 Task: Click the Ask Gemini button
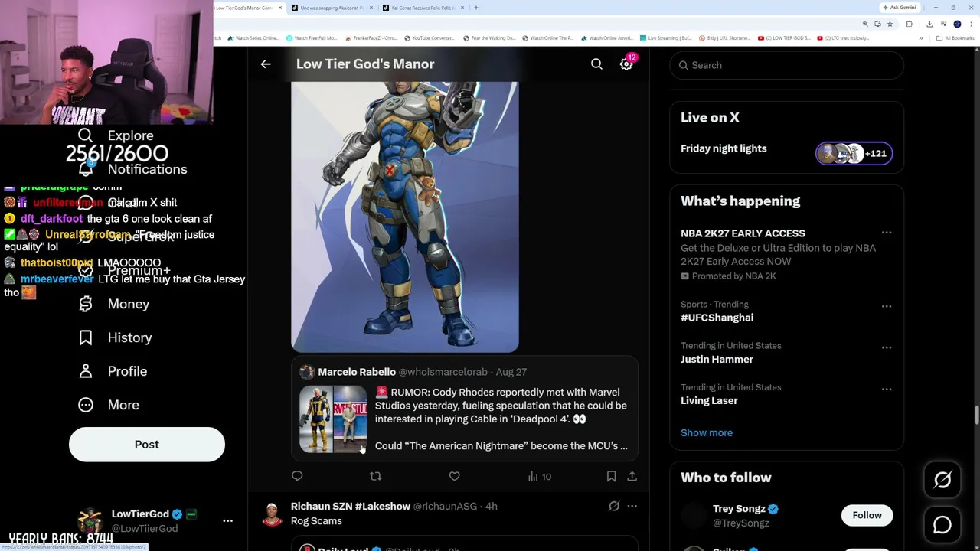click(899, 8)
